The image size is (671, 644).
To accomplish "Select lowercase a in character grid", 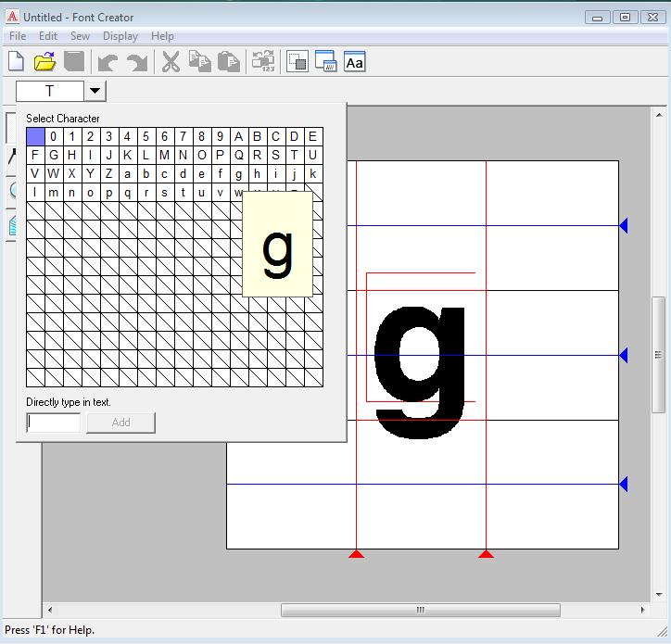I will coord(128,173).
